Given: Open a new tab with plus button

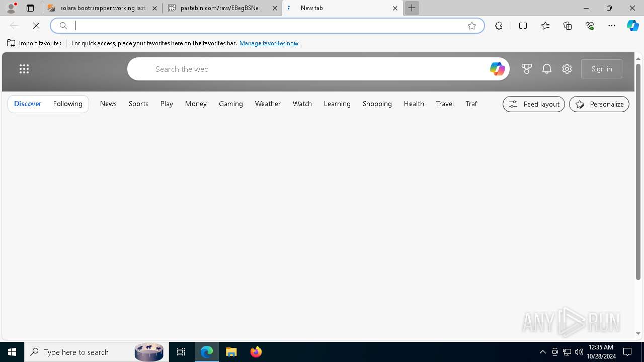Looking at the screenshot, I should pyautogui.click(x=412, y=8).
